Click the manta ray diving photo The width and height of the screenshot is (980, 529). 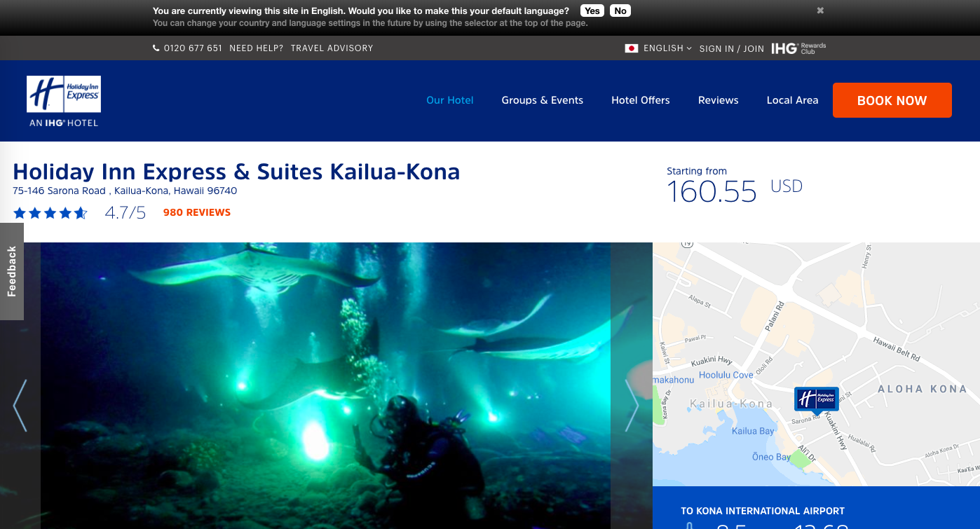click(326, 385)
